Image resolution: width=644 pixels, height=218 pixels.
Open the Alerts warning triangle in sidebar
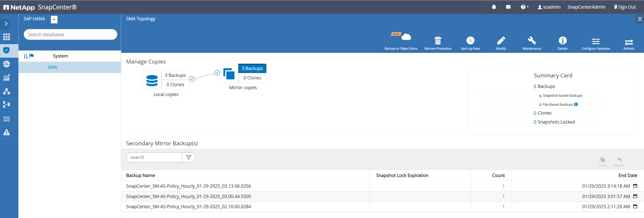click(x=6, y=132)
